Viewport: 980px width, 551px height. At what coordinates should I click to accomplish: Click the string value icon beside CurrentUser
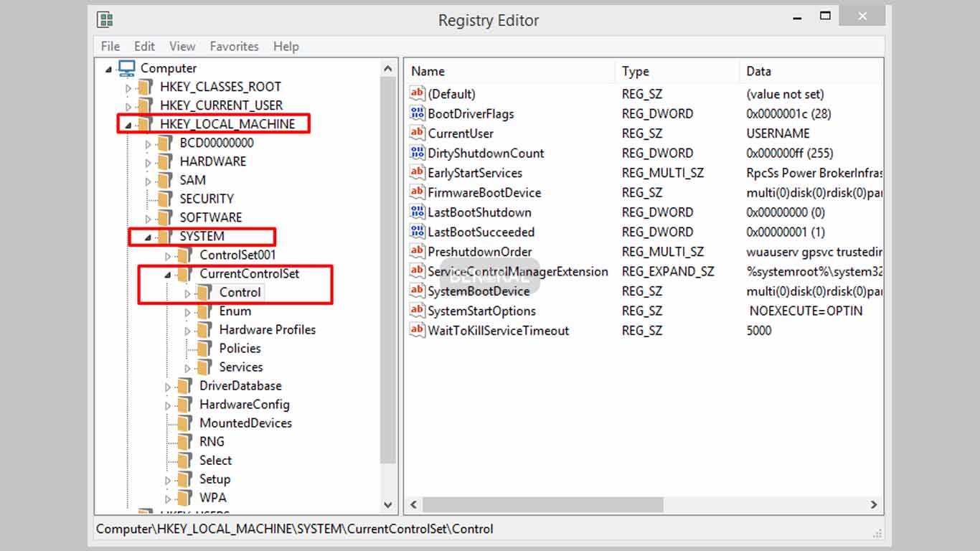[x=417, y=133]
